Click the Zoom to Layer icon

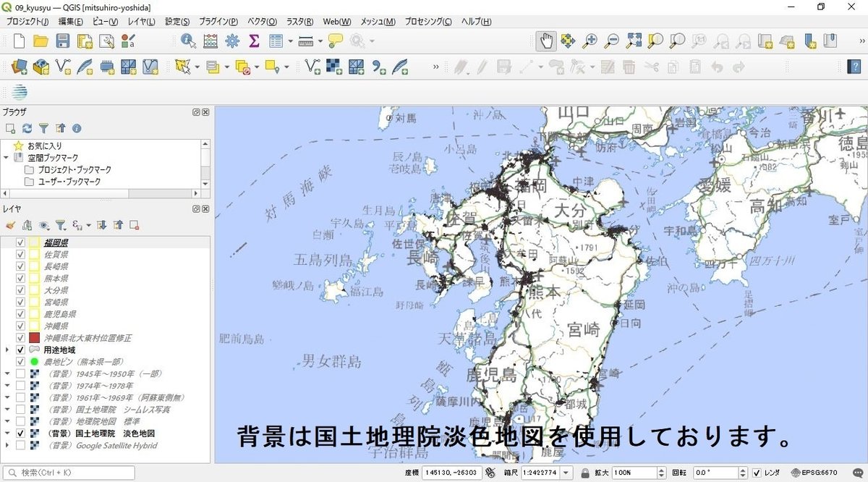678,41
